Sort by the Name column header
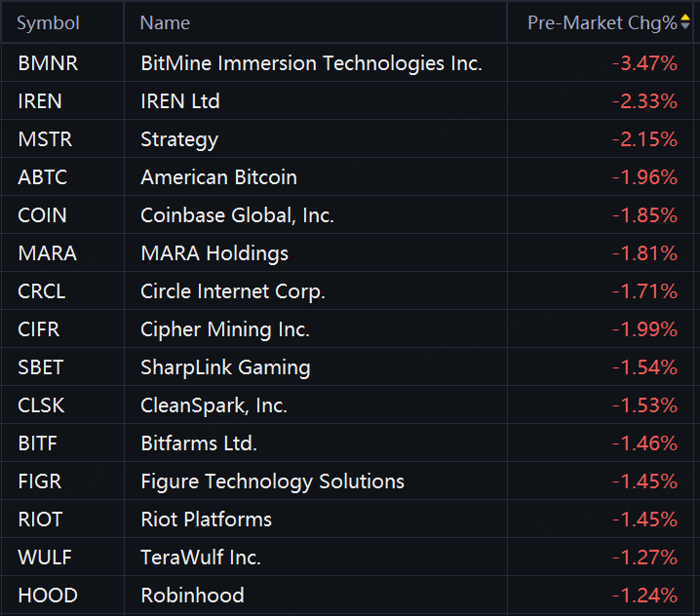The image size is (700, 616). pos(165,22)
